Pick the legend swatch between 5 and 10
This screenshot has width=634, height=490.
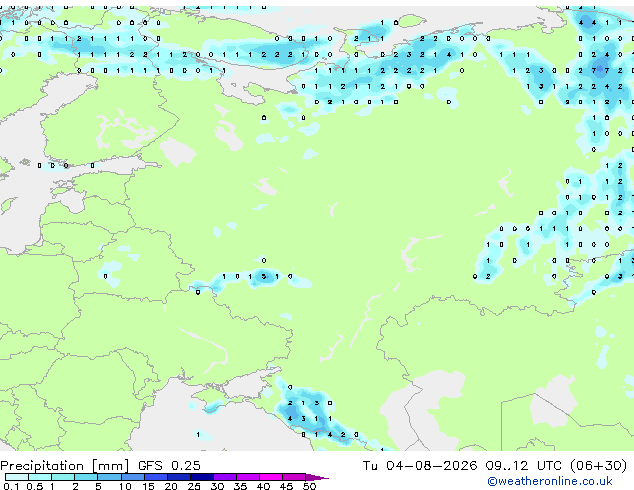click(x=109, y=477)
